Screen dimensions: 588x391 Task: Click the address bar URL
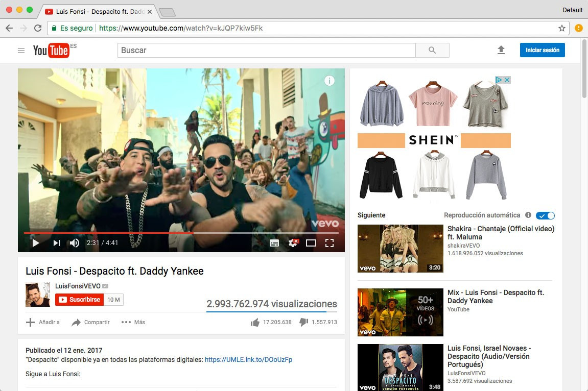[x=181, y=28]
